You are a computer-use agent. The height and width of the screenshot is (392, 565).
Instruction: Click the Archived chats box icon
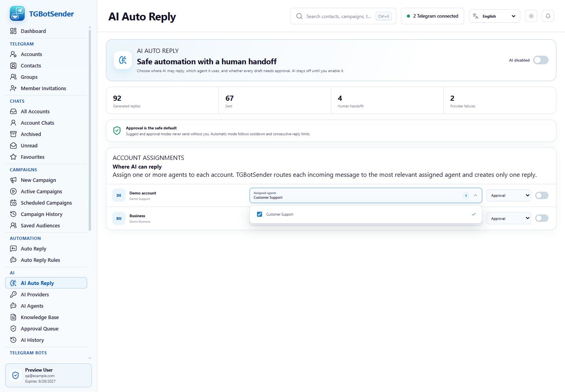(x=13, y=134)
